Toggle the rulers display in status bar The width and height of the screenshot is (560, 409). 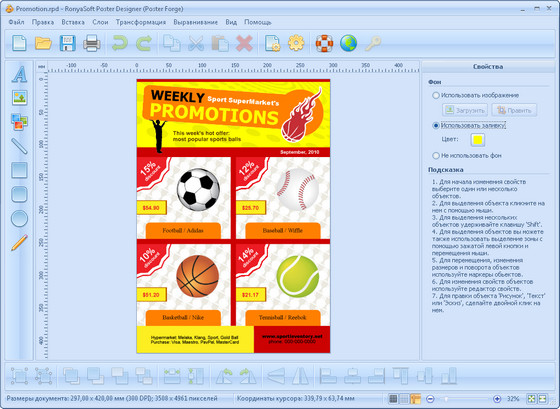click(415, 399)
